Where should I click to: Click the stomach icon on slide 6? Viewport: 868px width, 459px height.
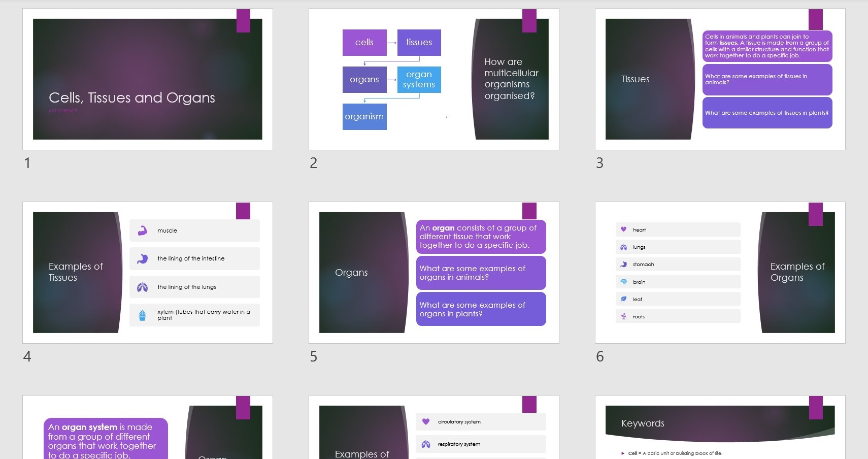point(623,264)
